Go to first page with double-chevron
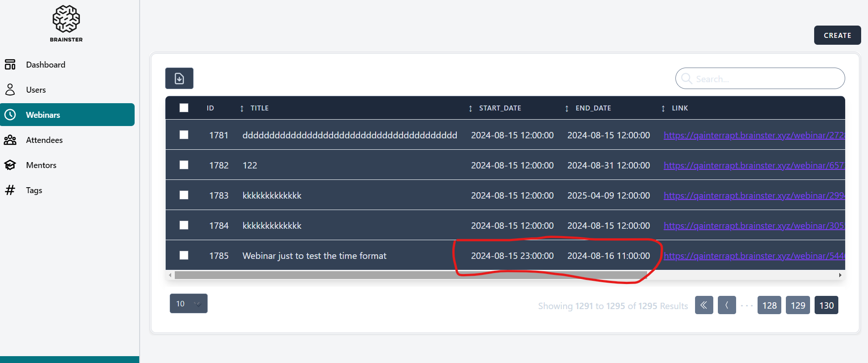Viewport: 868px width, 363px height. (x=704, y=305)
